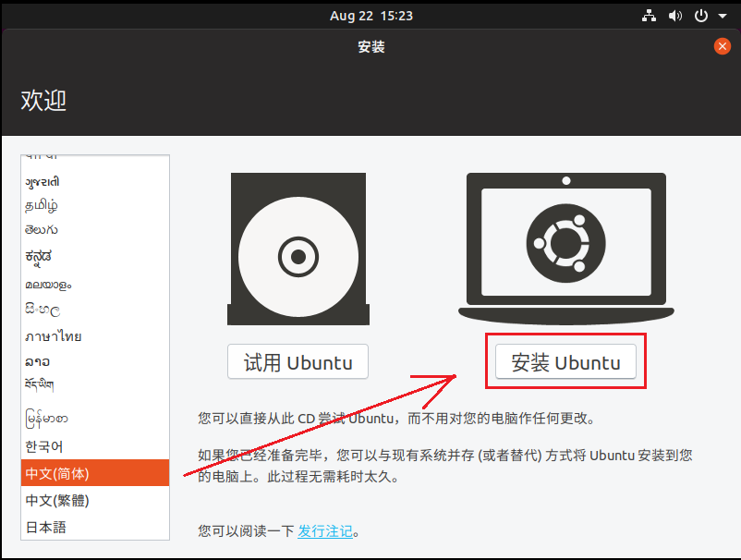Screen dimensions: 741x560
Task: Select Sinhala සිංහල language entry
Action: [x=95, y=310]
